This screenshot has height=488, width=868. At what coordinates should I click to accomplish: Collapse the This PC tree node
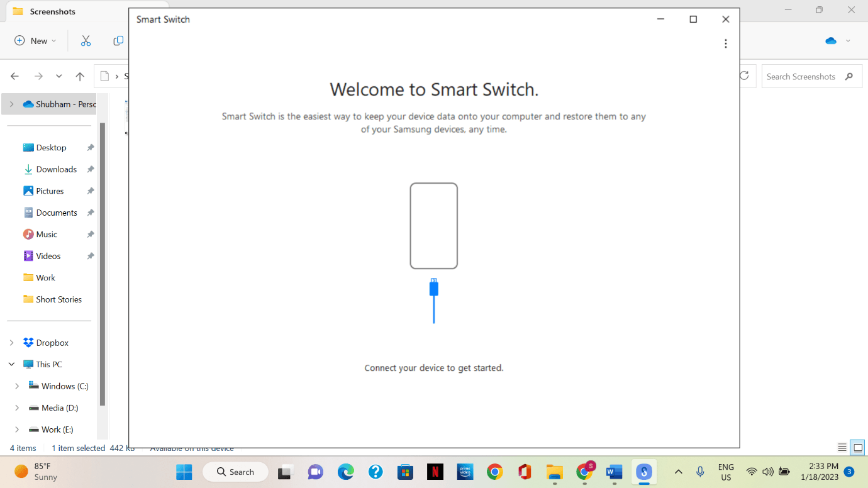(x=12, y=365)
